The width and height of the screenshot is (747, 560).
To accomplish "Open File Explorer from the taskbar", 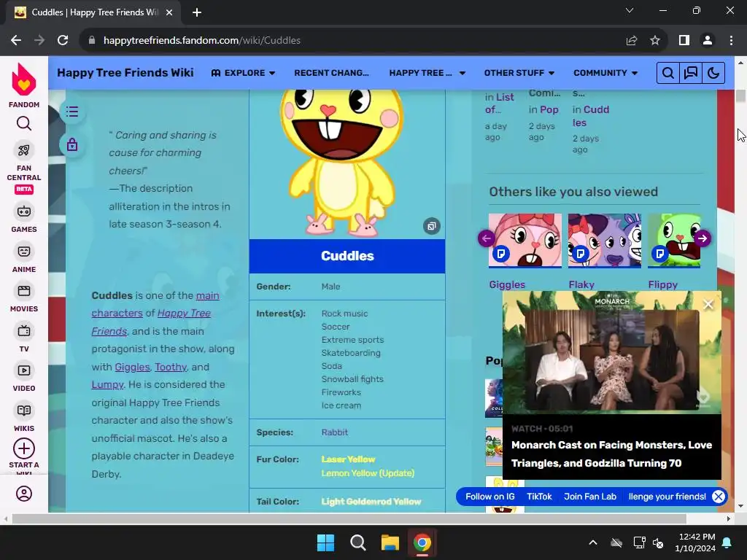I will tap(390, 542).
